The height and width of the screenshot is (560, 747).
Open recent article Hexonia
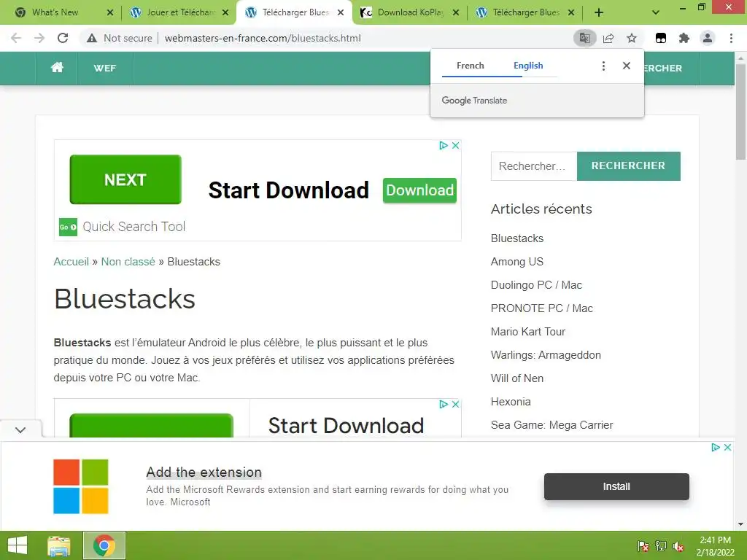click(x=511, y=402)
